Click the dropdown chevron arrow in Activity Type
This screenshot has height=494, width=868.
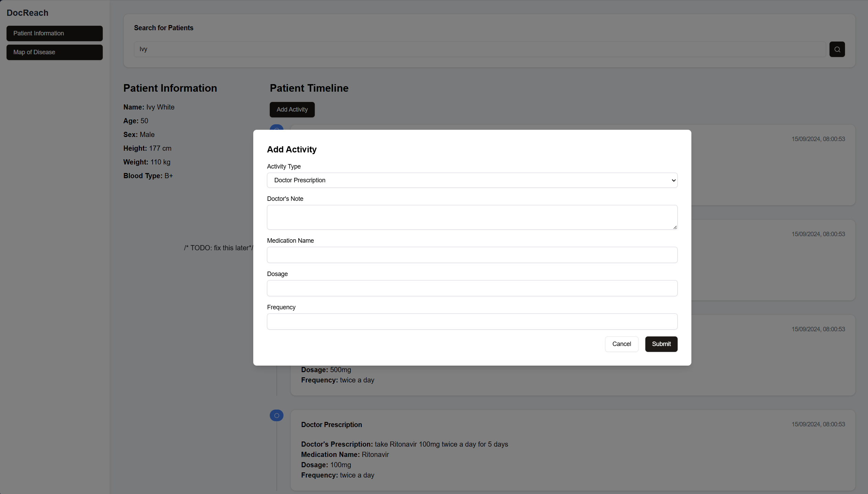pos(673,181)
